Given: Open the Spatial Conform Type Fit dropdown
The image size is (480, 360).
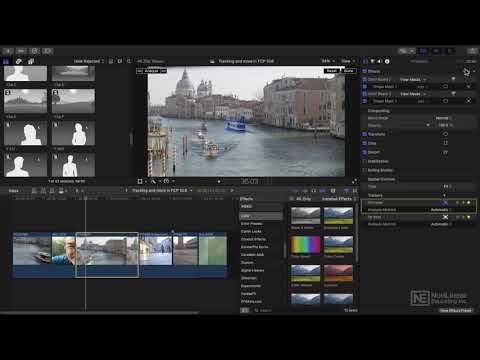Looking at the screenshot, I should tap(448, 186).
